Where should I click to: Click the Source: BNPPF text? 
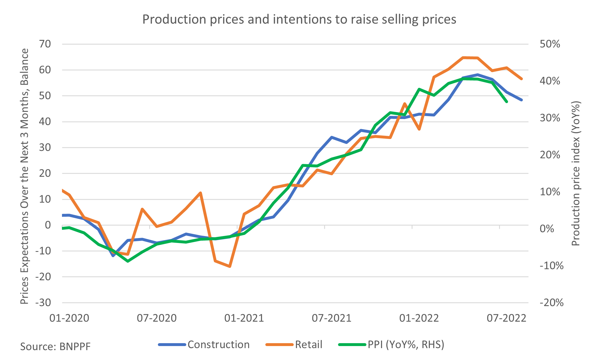click(x=55, y=347)
